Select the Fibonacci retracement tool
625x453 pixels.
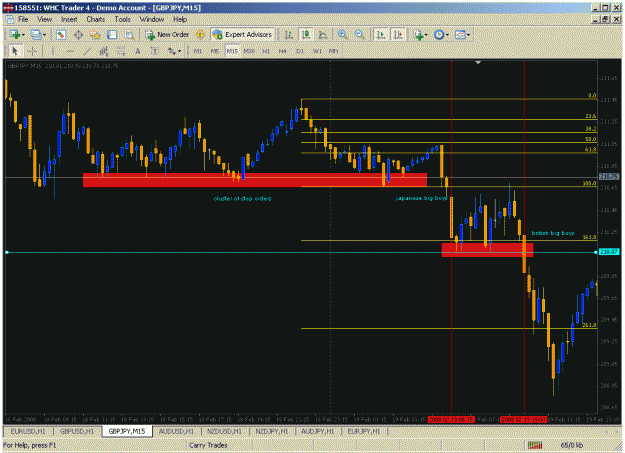(120, 51)
